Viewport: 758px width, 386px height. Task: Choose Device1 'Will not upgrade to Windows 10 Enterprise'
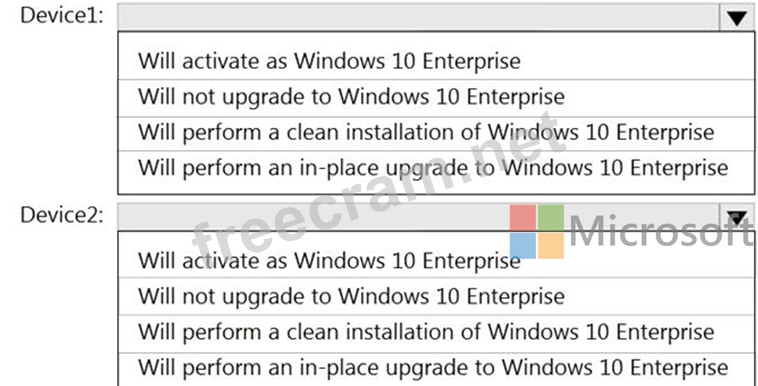(436, 97)
